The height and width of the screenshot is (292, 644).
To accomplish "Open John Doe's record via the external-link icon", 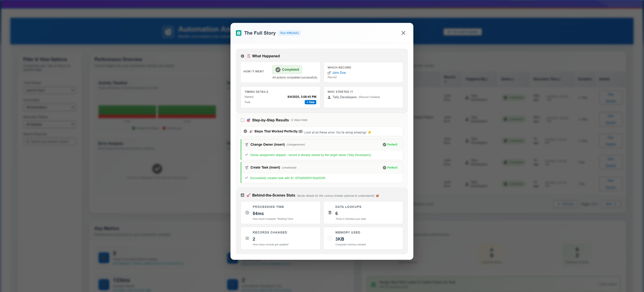I will coord(329,73).
